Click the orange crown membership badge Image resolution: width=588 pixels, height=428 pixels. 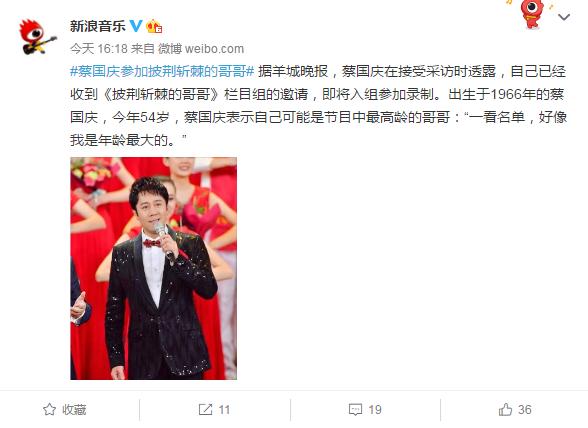click(x=154, y=26)
